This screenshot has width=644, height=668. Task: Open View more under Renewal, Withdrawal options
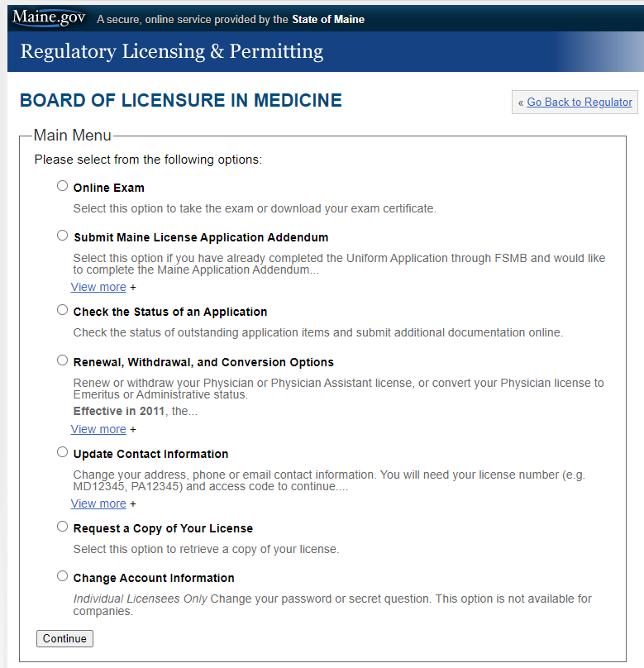coord(98,429)
